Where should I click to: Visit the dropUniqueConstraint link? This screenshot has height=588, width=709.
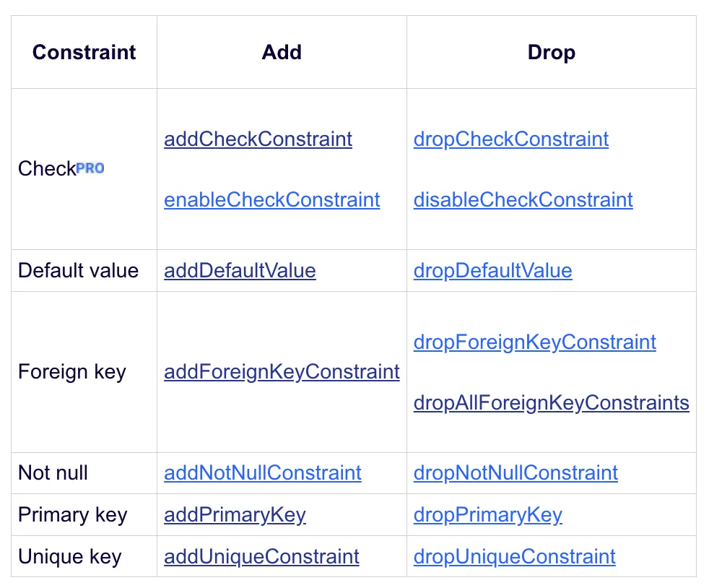tap(515, 557)
